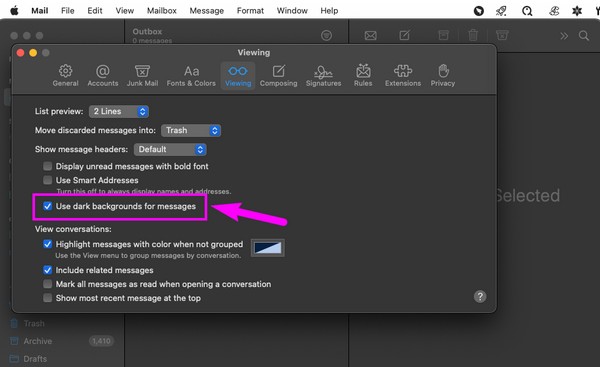Open the Junk Mail preferences pane

pos(142,76)
